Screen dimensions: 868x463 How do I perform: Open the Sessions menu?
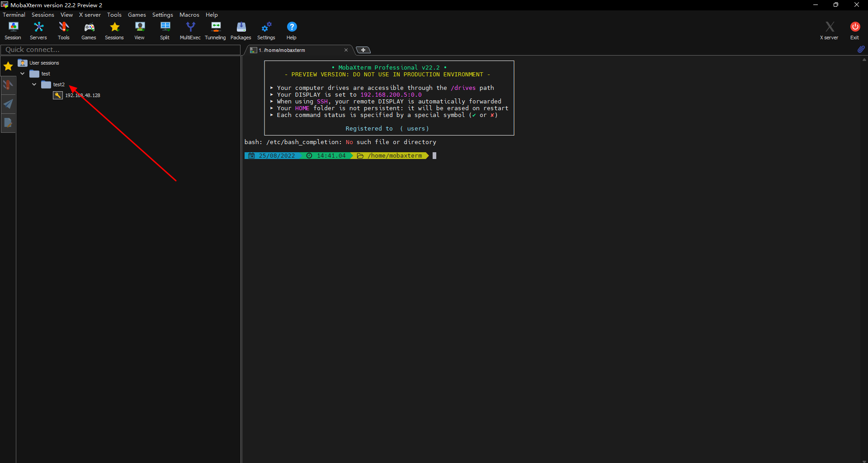point(43,15)
